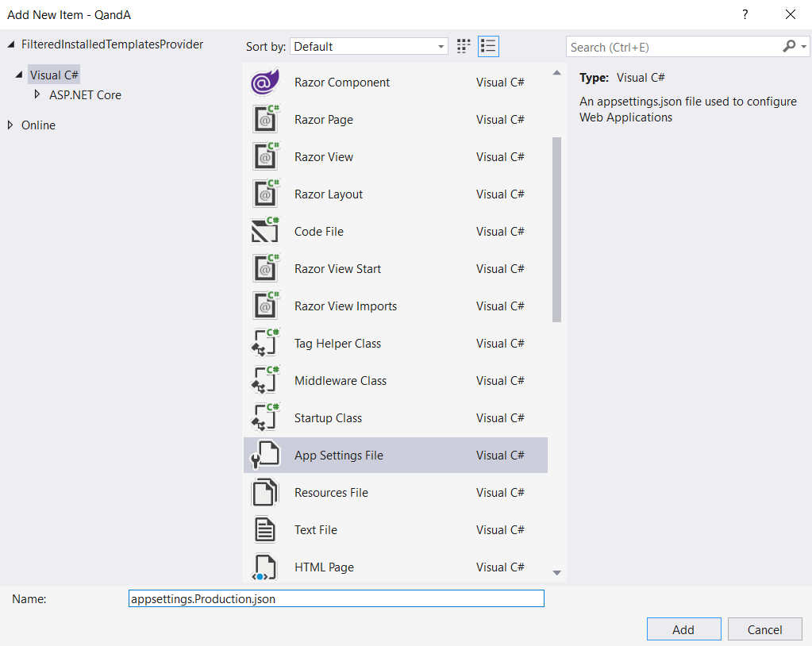Click the Name input field
This screenshot has height=646, width=812.
point(336,599)
